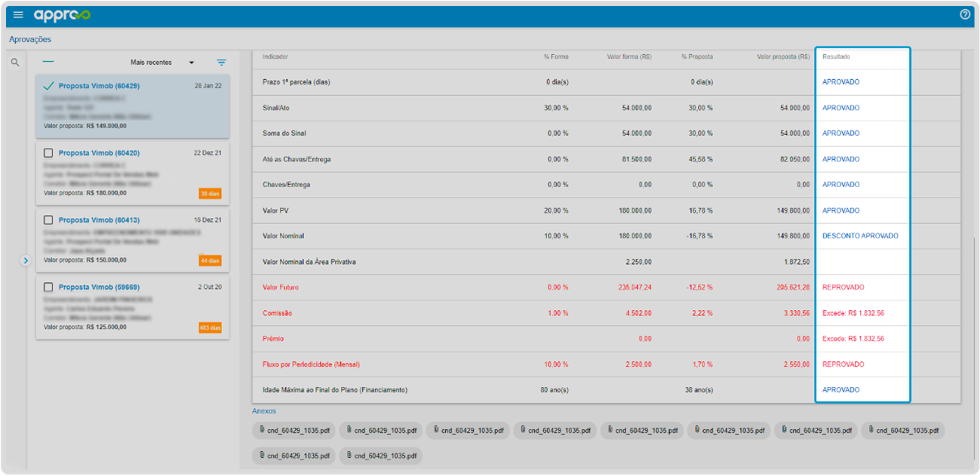The width and height of the screenshot is (980, 476).
Task: Click the Anexos section label
Action: pos(264,411)
